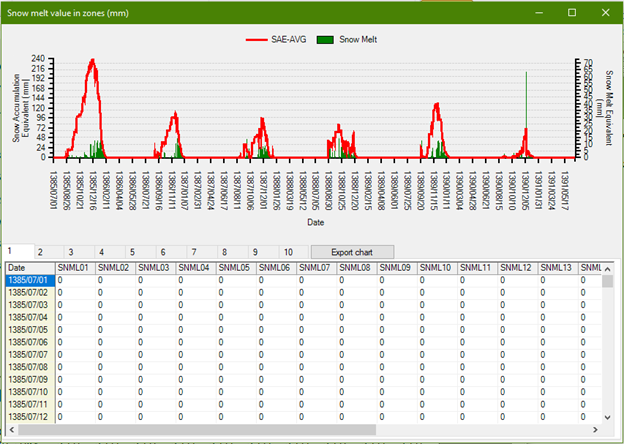The height and width of the screenshot is (444, 624).
Task: Switch to zone tab 2
Action: (41, 251)
